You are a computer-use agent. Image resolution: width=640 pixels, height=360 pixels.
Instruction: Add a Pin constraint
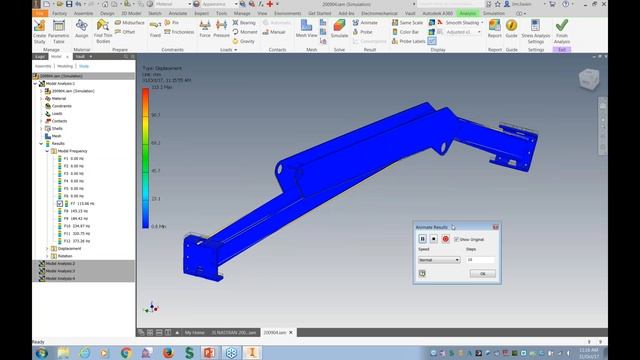point(172,22)
